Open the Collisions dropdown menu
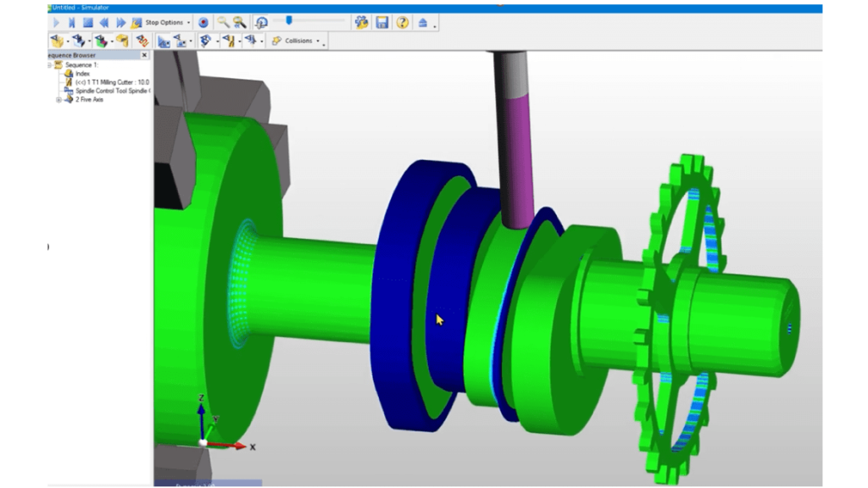 (x=316, y=40)
